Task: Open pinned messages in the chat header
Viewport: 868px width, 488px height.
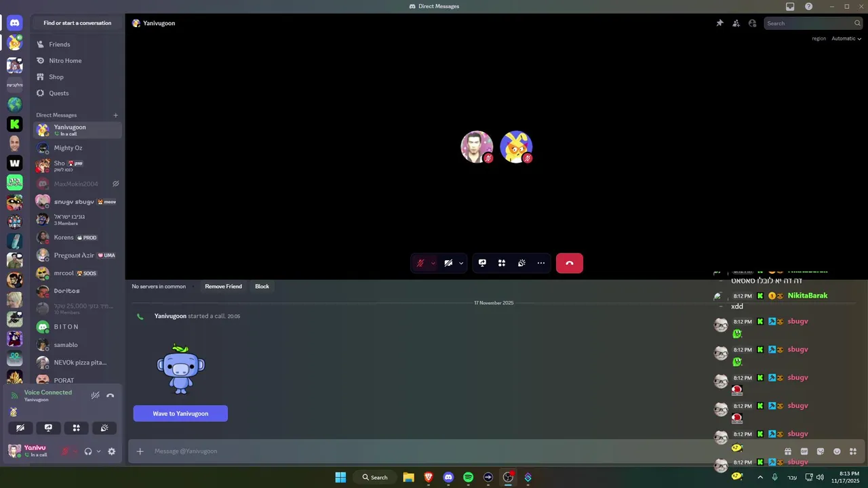Action: coord(719,23)
